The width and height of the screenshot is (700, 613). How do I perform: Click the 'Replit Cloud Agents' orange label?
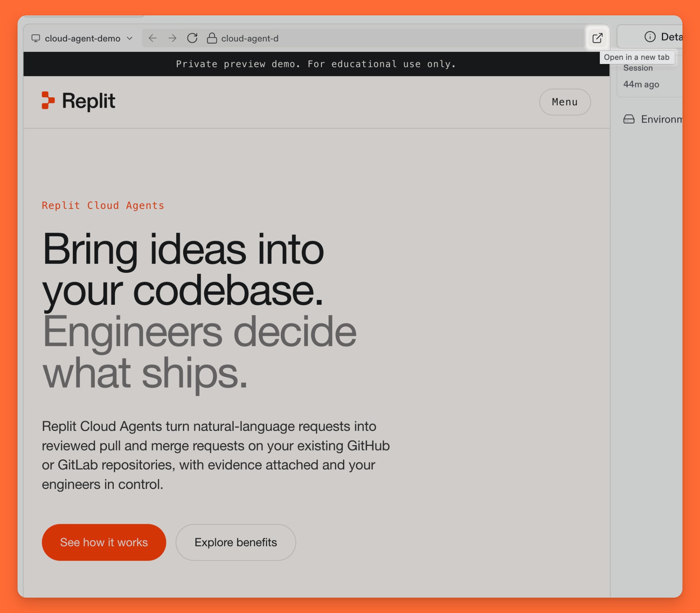[x=103, y=205]
